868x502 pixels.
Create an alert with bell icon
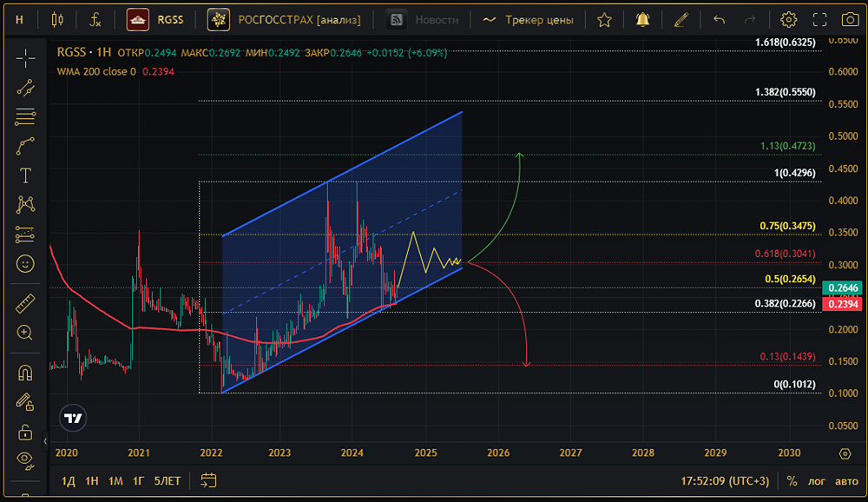click(642, 20)
